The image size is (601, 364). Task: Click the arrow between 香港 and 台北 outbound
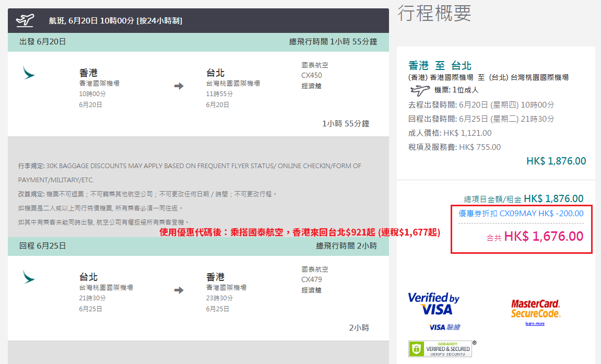pos(179,86)
